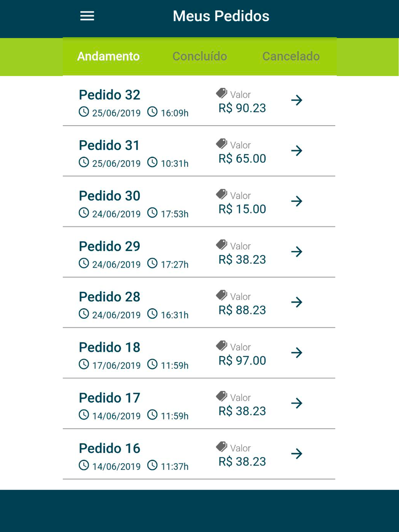Tap the arrow beside Pedido 18
The height and width of the screenshot is (532, 399).
pos(296,353)
